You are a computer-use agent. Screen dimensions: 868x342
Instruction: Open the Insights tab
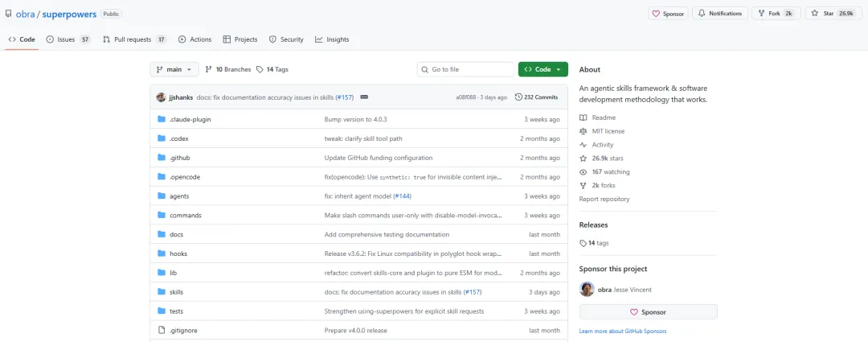click(x=332, y=39)
